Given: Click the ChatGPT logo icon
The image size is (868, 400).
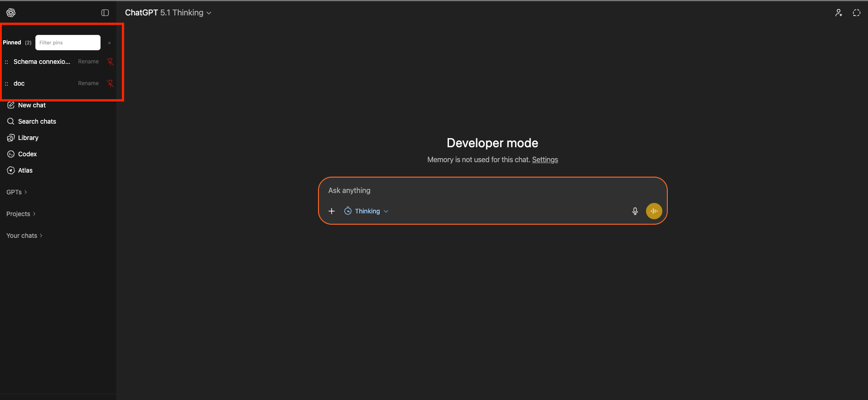Looking at the screenshot, I should tap(11, 13).
